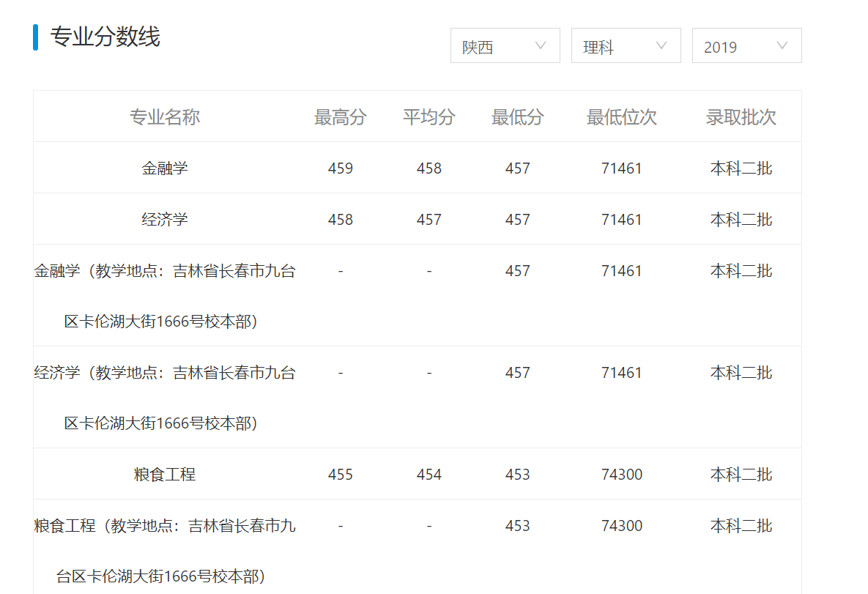The width and height of the screenshot is (868, 594).
Task: Click 本科二批 in the 经济学 row
Action: pos(740,218)
